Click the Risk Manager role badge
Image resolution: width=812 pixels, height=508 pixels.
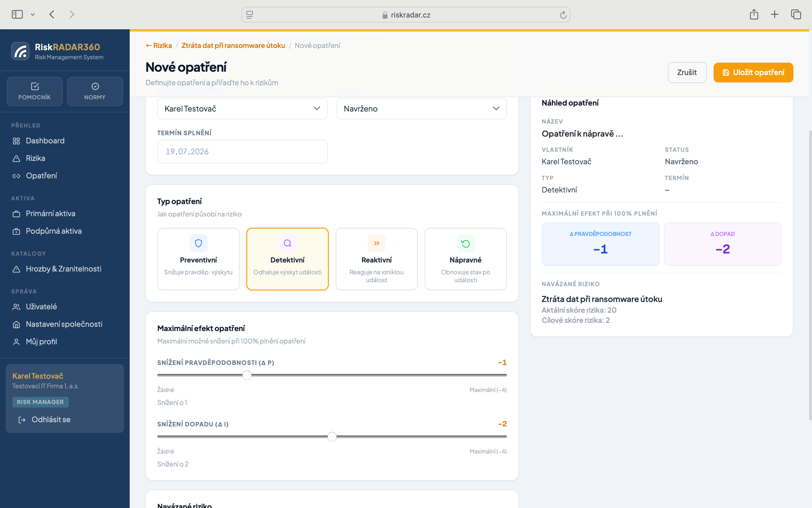(40, 402)
